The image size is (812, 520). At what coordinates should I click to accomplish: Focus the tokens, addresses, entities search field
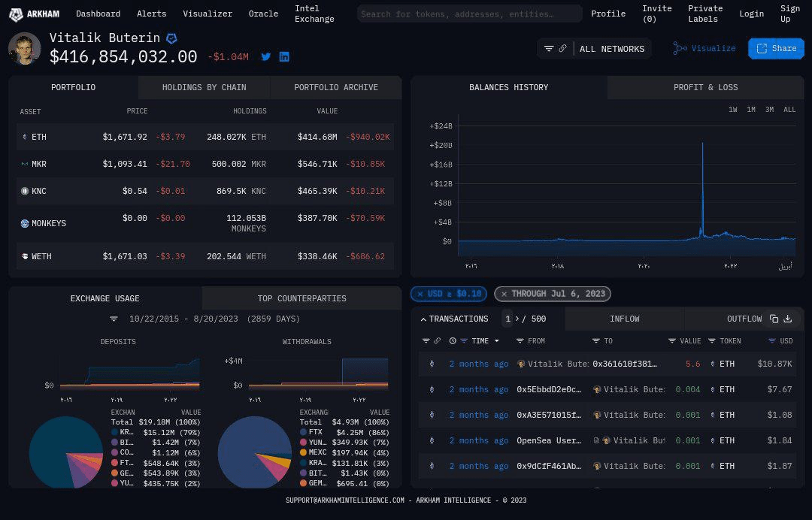(470, 14)
